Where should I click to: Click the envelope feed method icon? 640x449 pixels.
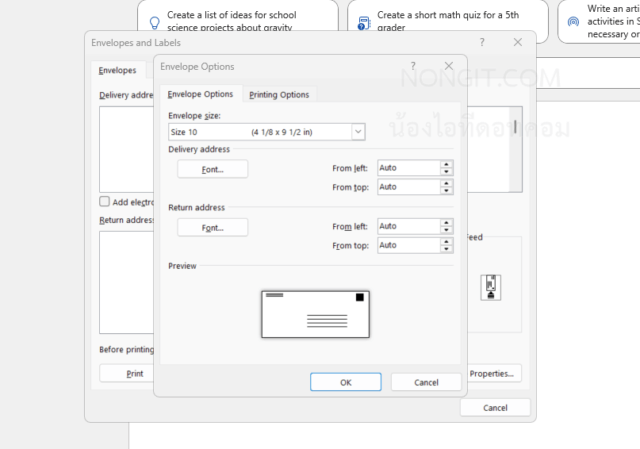coord(491,287)
